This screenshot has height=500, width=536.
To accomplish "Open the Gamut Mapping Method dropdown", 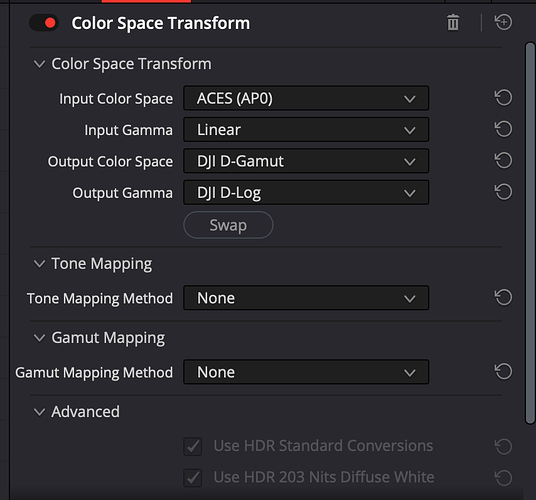I will coord(306,371).
